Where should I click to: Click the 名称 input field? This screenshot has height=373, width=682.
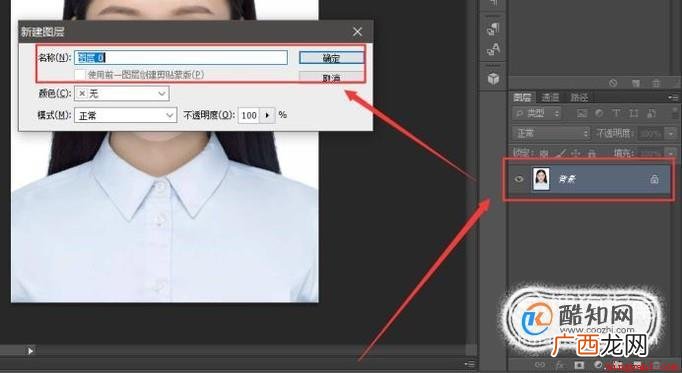(181, 57)
